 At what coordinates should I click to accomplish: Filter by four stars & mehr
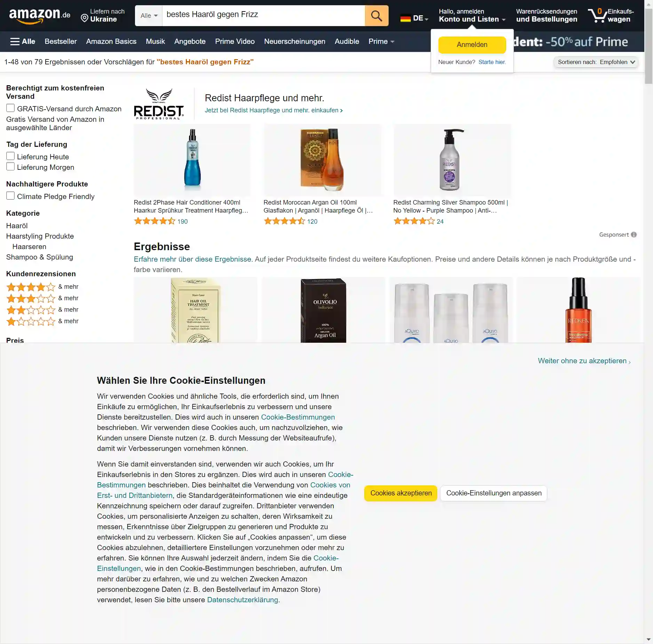pyautogui.click(x=42, y=287)
